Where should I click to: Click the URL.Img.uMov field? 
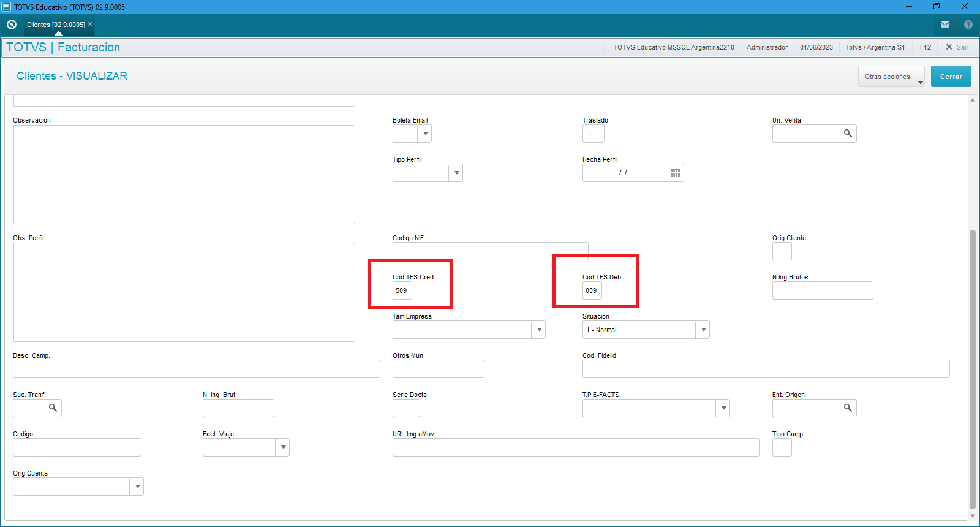576,447
